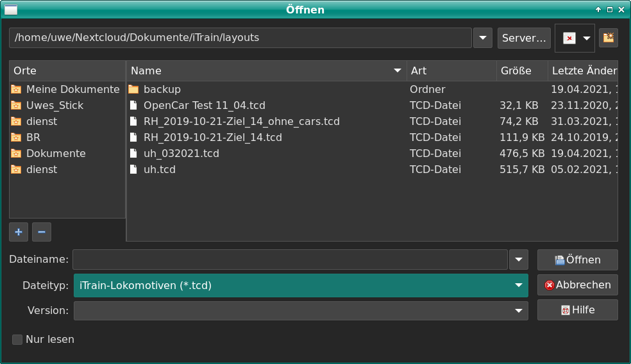
Task: Open the Dateityp combo box
Action: click(300, 285)
